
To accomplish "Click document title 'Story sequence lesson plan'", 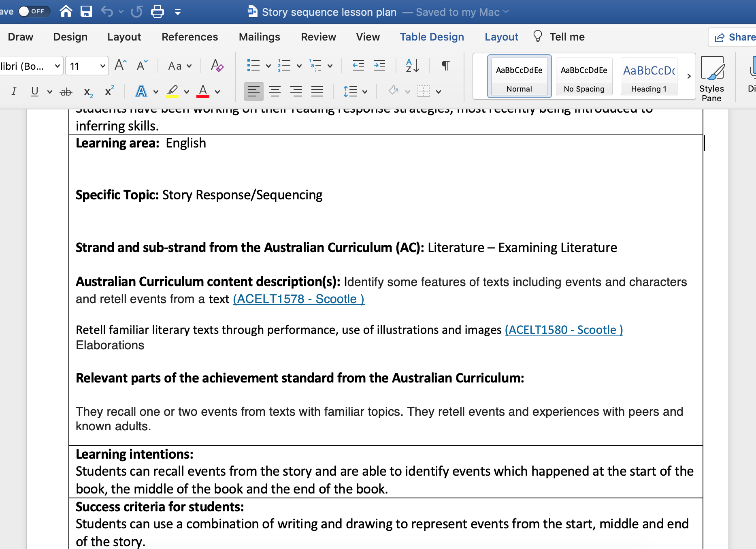I will pos(329,12).
